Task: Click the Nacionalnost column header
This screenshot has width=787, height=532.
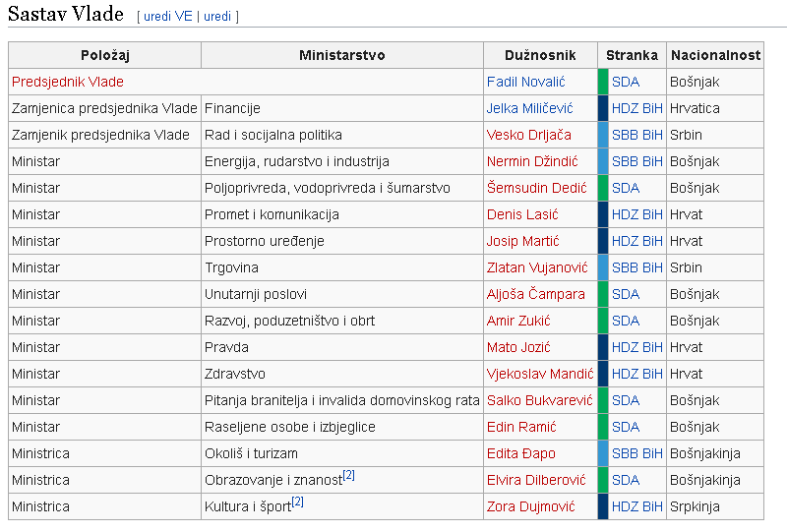Action: coord(715,55)
